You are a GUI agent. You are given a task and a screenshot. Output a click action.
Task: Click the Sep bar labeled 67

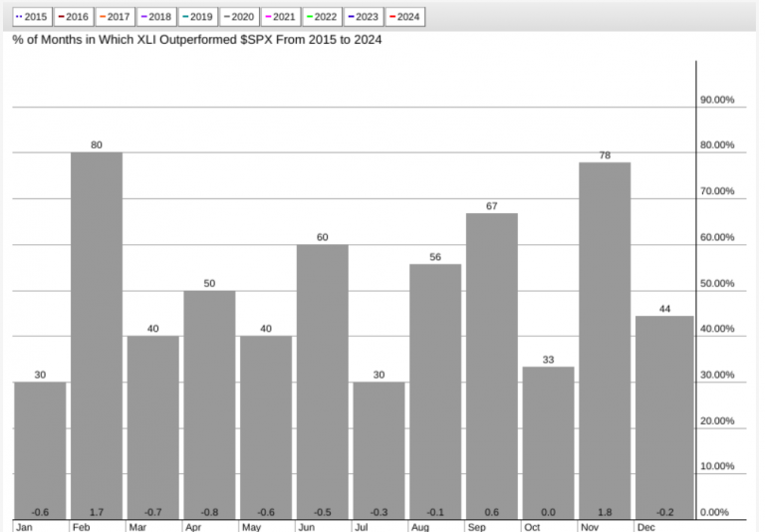[x=492, y=366]
